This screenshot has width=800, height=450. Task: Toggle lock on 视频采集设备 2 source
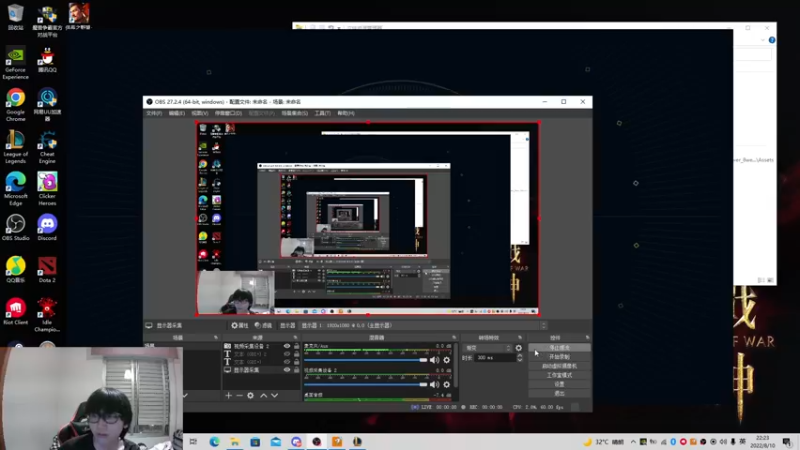point(296,346)
